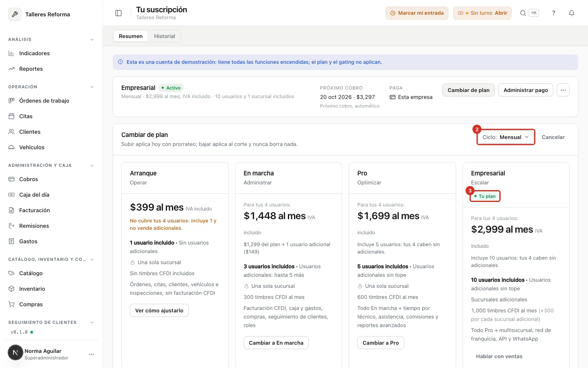Screen dimensions: 588x368
Task: Click the Sin turno Abrir button
Action: [x=483, y=13]
